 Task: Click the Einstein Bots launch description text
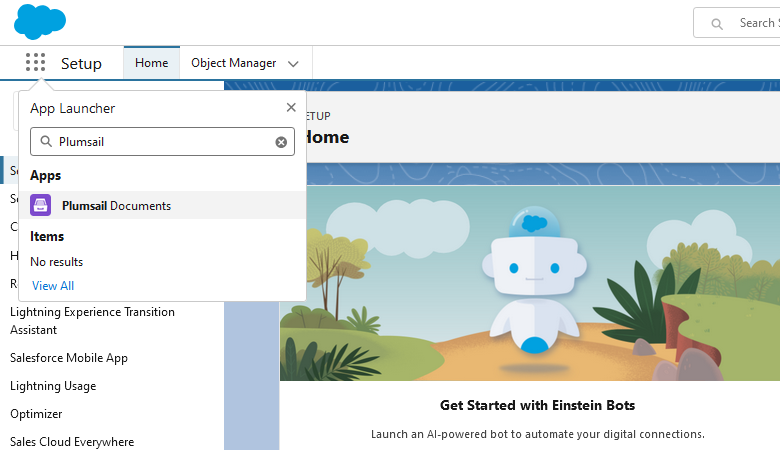click(538, 434)
